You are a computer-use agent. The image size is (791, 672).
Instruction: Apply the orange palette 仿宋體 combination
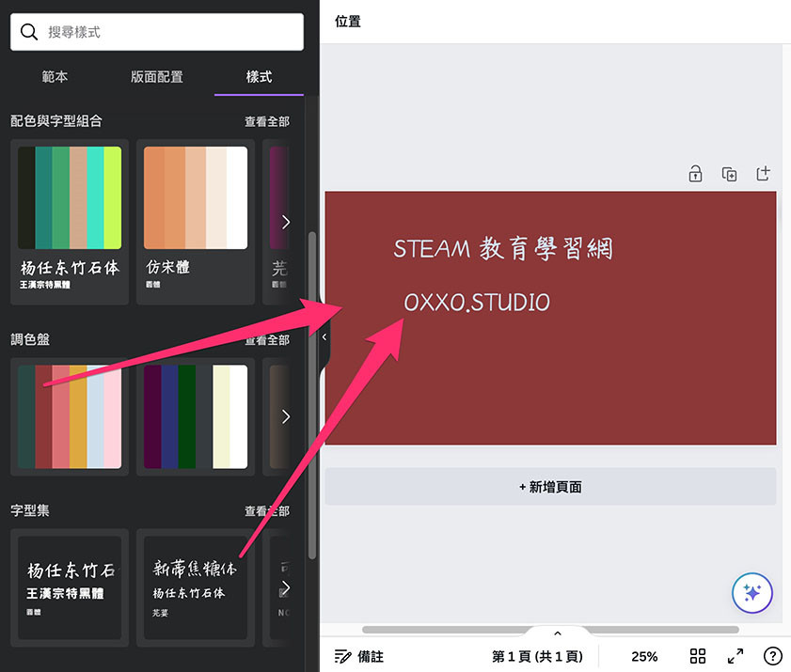[196, 222]
